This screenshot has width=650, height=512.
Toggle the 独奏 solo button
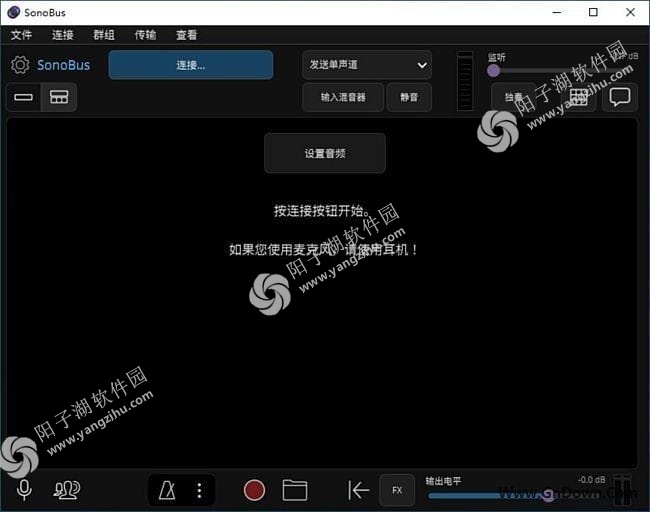pyautogui.click(x=513, y=97)
